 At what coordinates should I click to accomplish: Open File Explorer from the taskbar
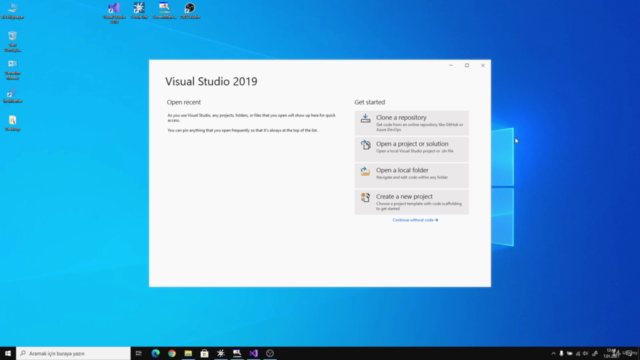(188, 353)
